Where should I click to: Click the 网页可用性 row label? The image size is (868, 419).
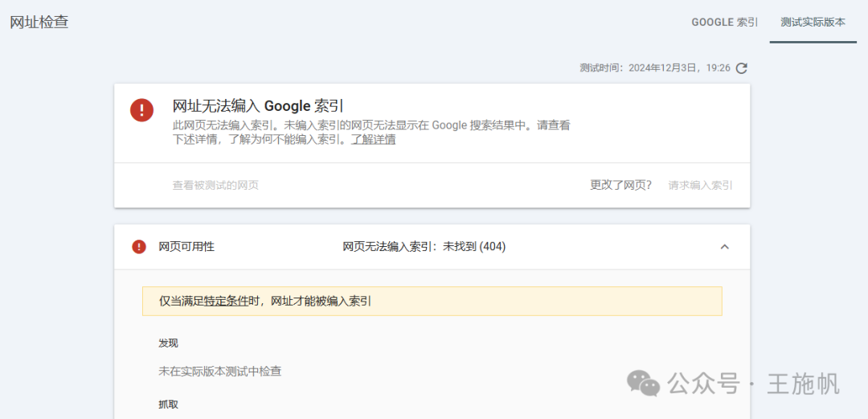click(x=186, y=247)
